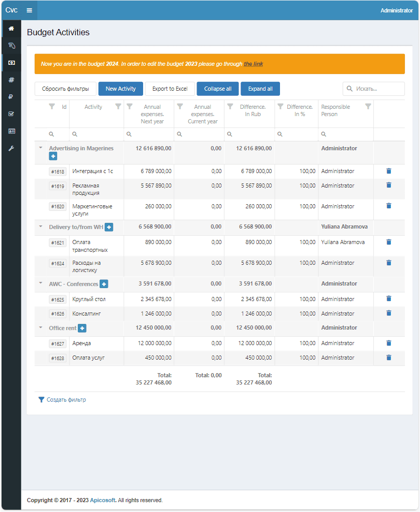Click the Искать search field
This screenshot has width=420, height=512.
tap(379, 89)
